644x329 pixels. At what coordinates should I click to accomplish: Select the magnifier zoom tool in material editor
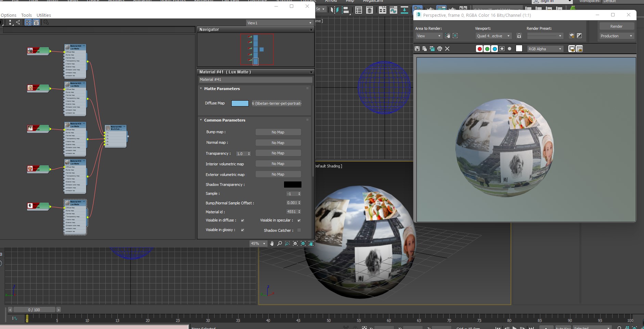coord(280,243)
